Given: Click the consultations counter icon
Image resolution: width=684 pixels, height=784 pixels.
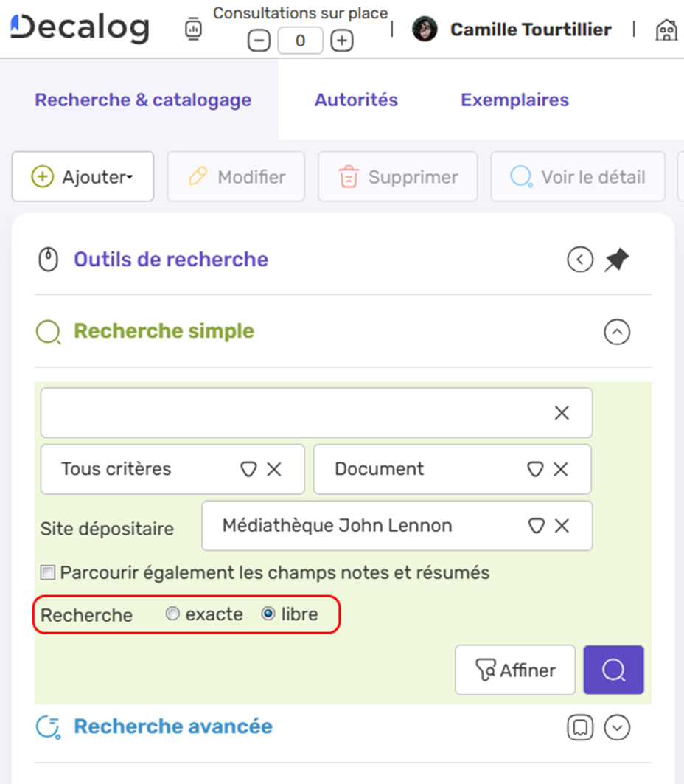Looking at the screenshot, I should click(x=193, y=30).
